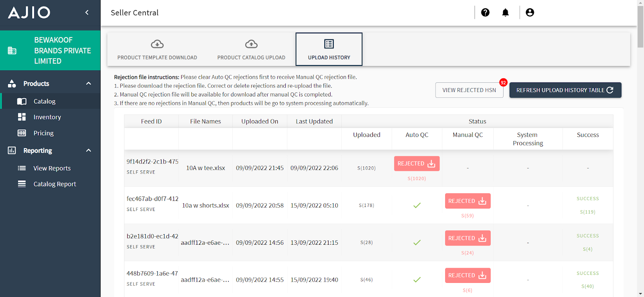Click the Seller Central title
The width and height of the screenshot is (644, 297).
click(x=135, y=13)
